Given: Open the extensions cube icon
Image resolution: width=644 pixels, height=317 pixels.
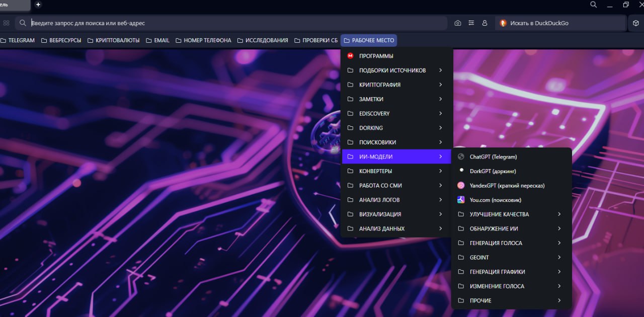Looking at the screenshot, I should (x=635, y=23).
